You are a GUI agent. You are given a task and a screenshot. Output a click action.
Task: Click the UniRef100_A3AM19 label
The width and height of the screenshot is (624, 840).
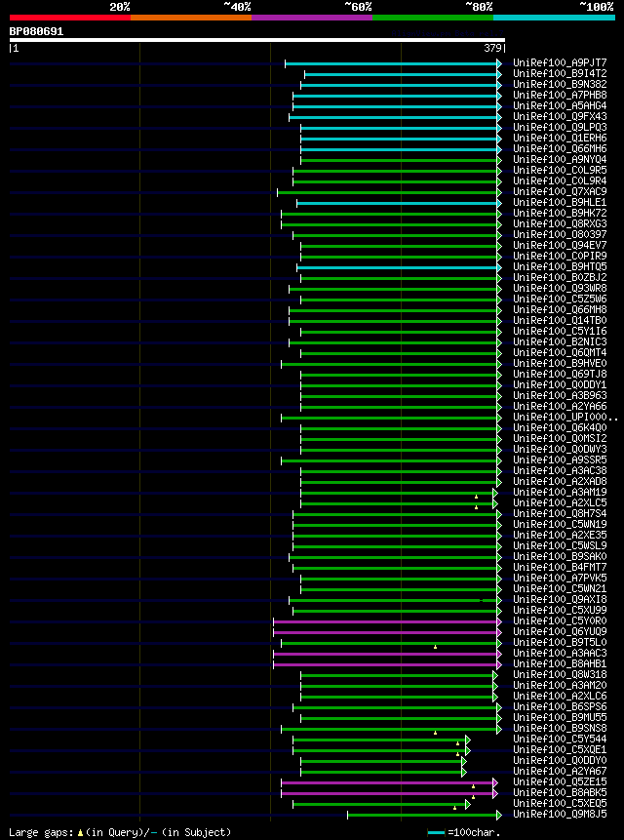[560, 493]
